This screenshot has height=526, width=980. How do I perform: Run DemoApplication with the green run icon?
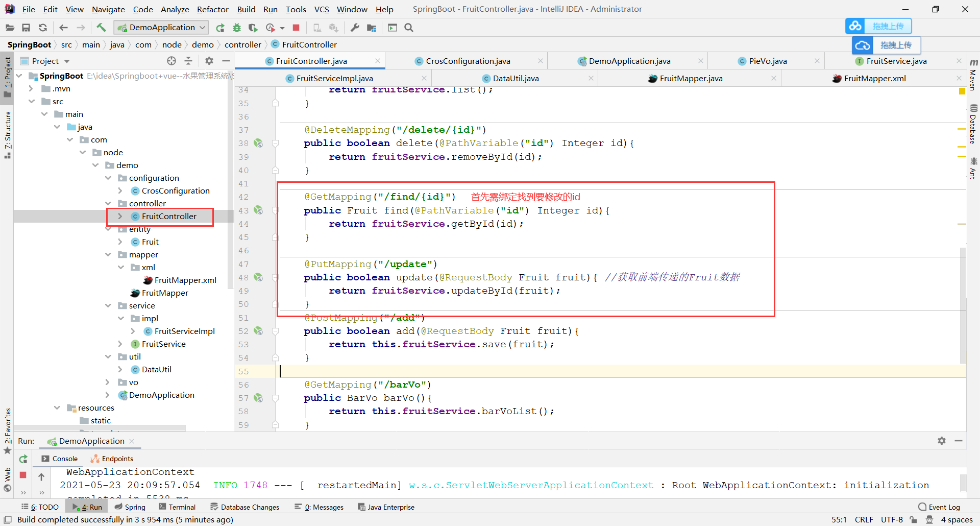click(220, 28)
